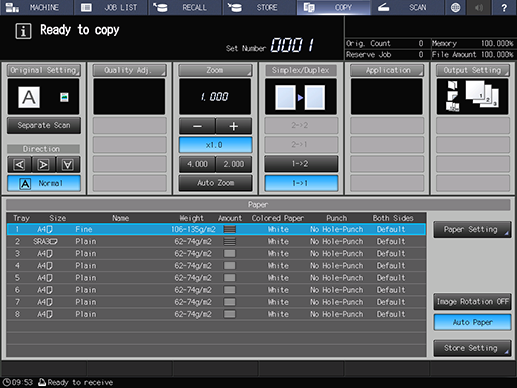Decrease zoom with the minus button
517x388 pixels.
pos(197,126)
